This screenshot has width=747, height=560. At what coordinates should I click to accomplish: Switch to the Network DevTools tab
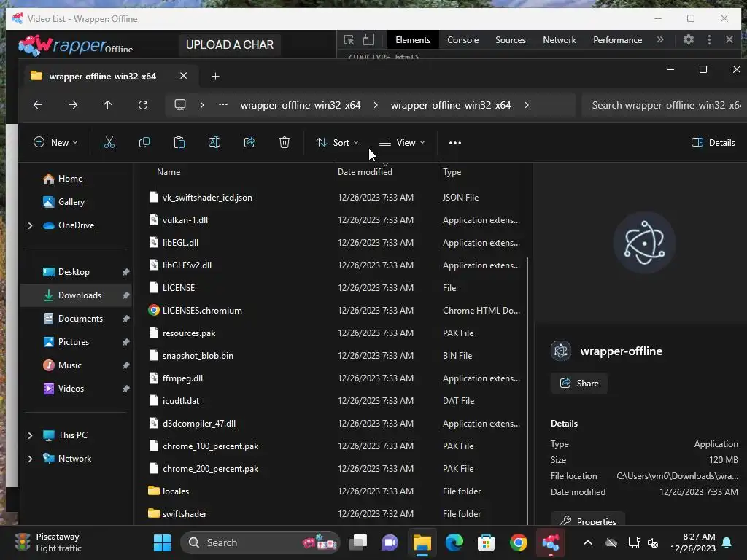pyautogui.click(x=560, y=40)
